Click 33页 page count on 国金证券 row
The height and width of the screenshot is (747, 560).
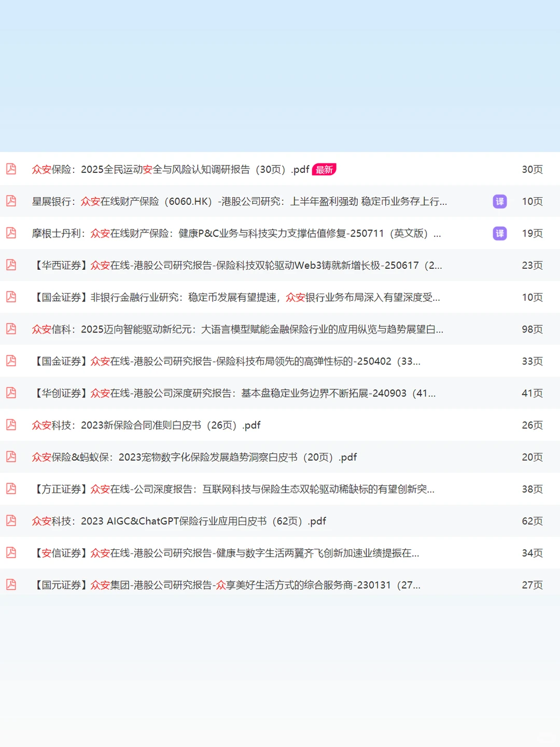(532, 361)
